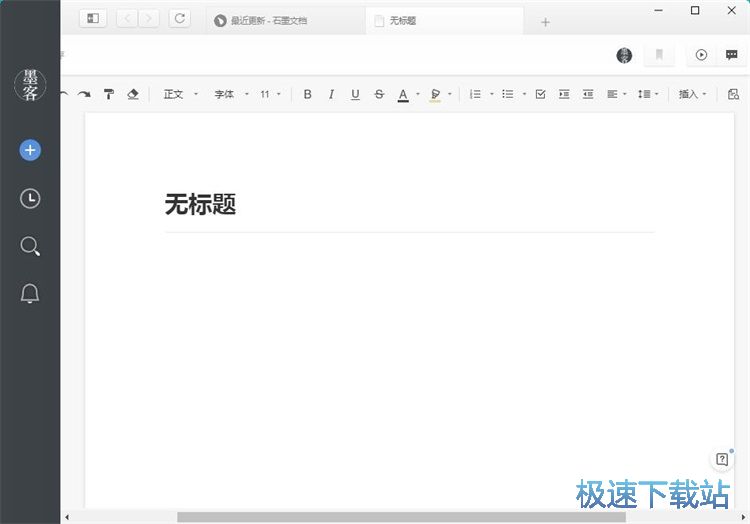Start presentation play button
Viewport: 750px width, 524px height.
[x=701, y=55]
